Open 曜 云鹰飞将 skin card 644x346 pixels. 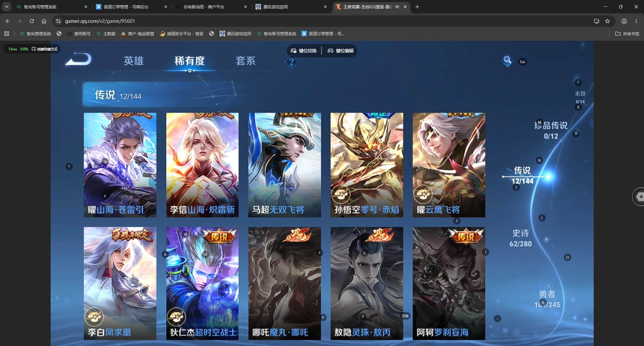[449, 165]
